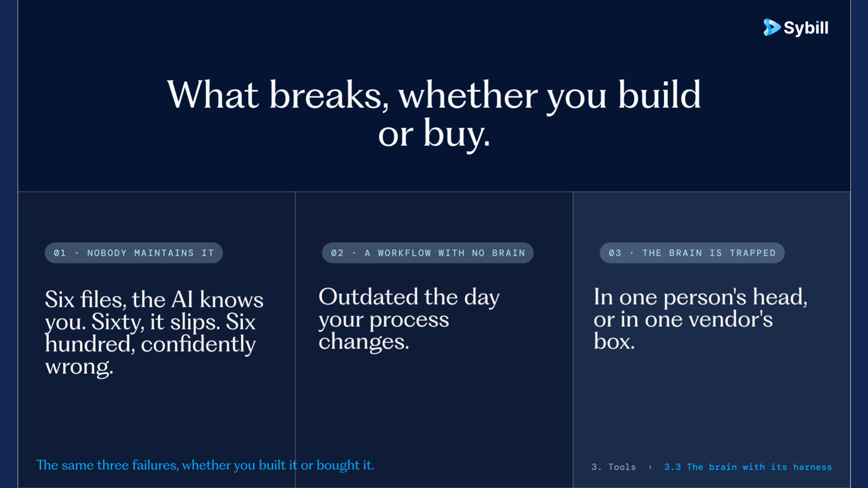
Task: Select the 02 A Workflow With No Brain pill
Action: 428,253
